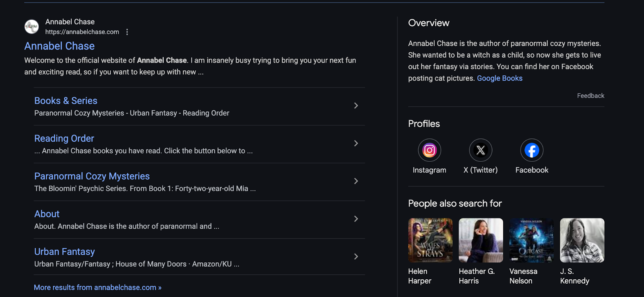644x297 pixels.
Task: Click the Instagram label text
Action: click(429, 170)
